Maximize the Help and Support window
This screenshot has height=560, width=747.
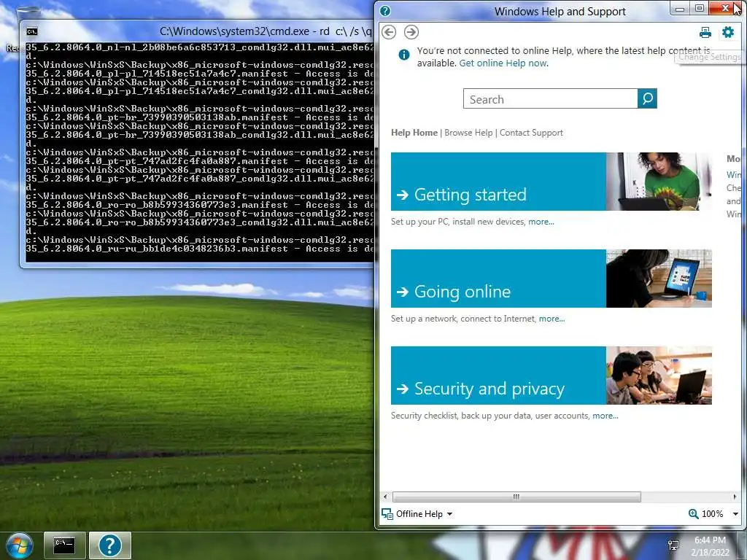[x=700, y=8]
